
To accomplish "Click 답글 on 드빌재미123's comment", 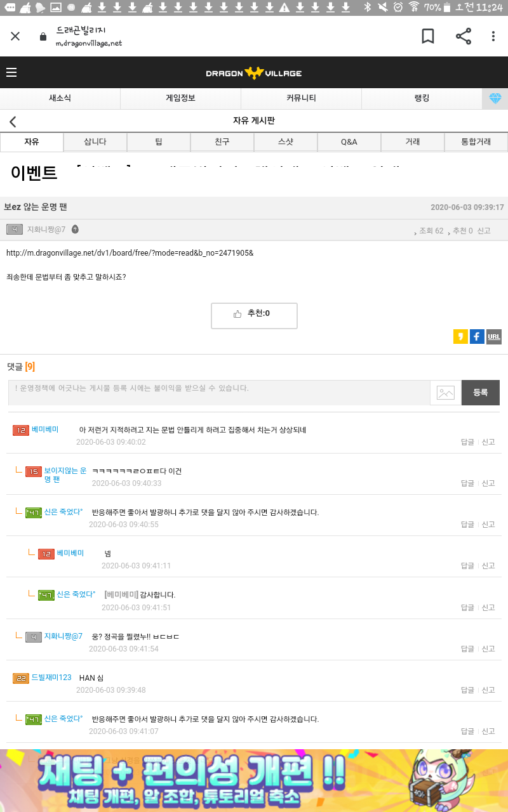I will tap(467, 690).
